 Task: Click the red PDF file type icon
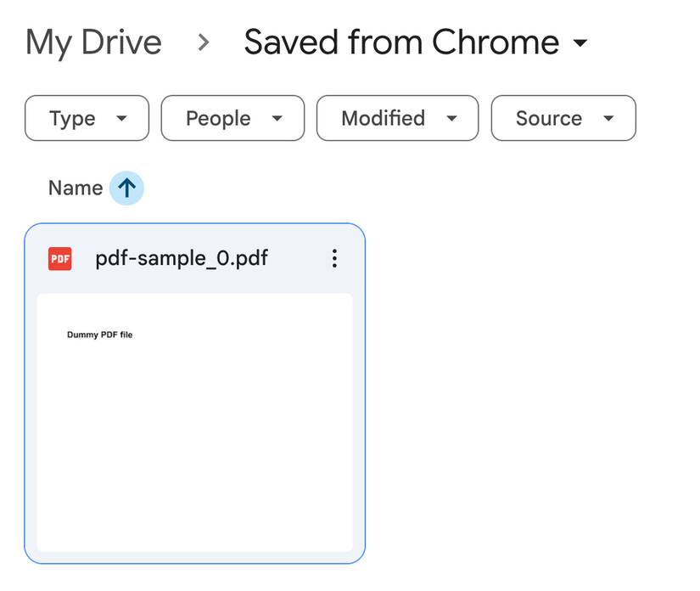pos(59,258)
